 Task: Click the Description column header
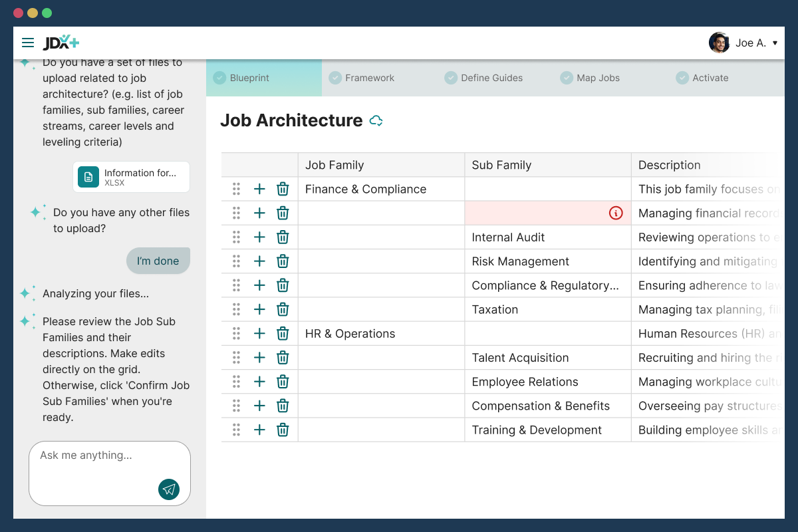pos(707,165)
